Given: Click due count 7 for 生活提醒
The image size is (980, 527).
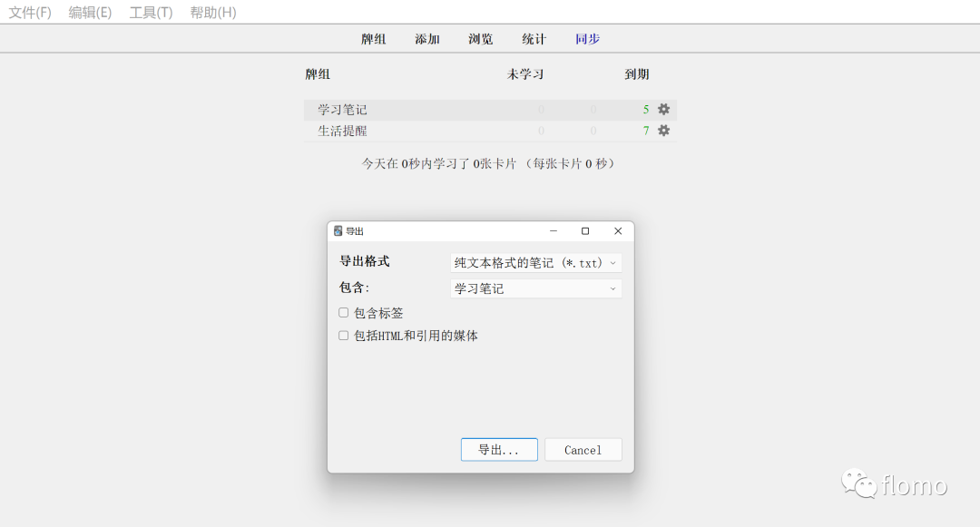Looking at the screenshot, I should (x=646, y=132).
